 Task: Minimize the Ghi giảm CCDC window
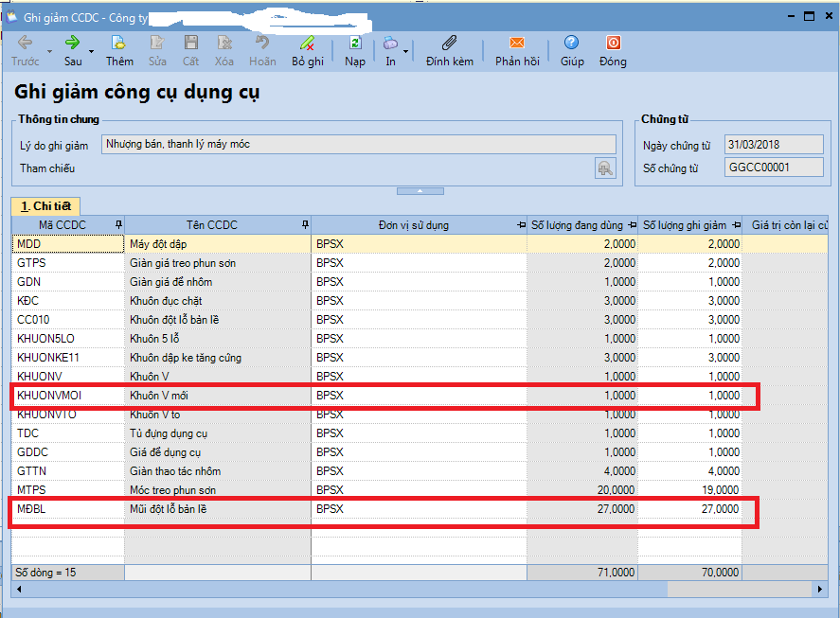pyautogui.click(x=792, y=16)
